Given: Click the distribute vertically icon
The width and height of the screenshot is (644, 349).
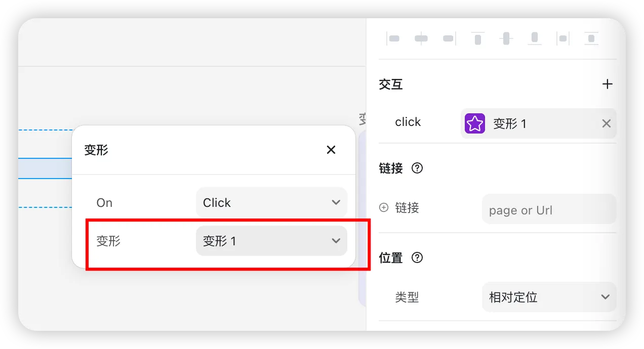Looking at the screenshot, I should coord(591,38).
